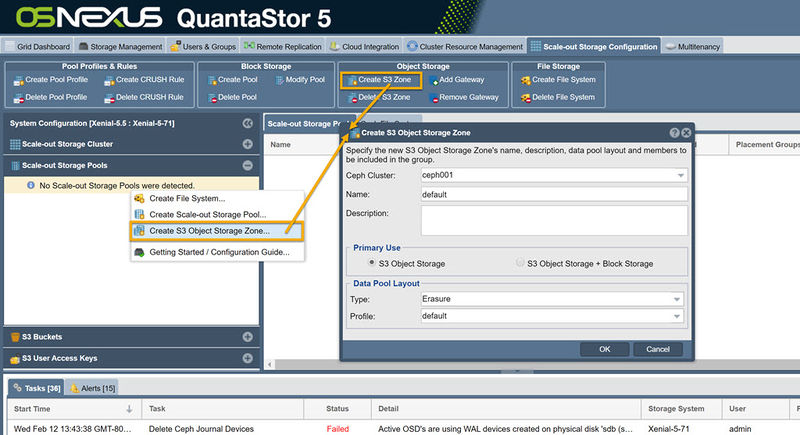
Task: Open the Multitenancy tab
Action: click(692, 46)
